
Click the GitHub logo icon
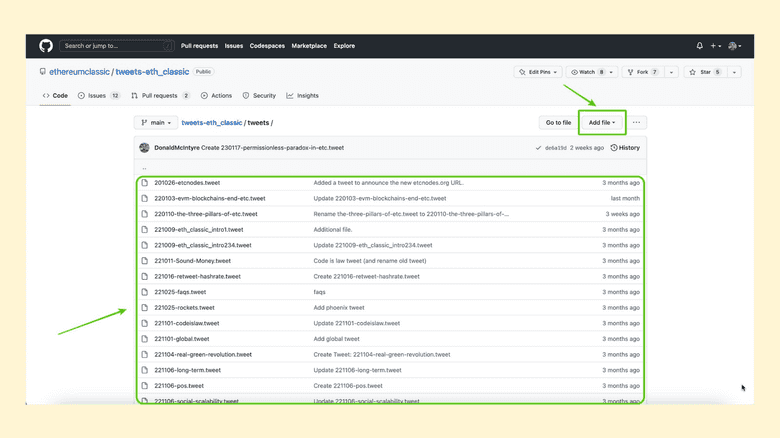point(46,46)
